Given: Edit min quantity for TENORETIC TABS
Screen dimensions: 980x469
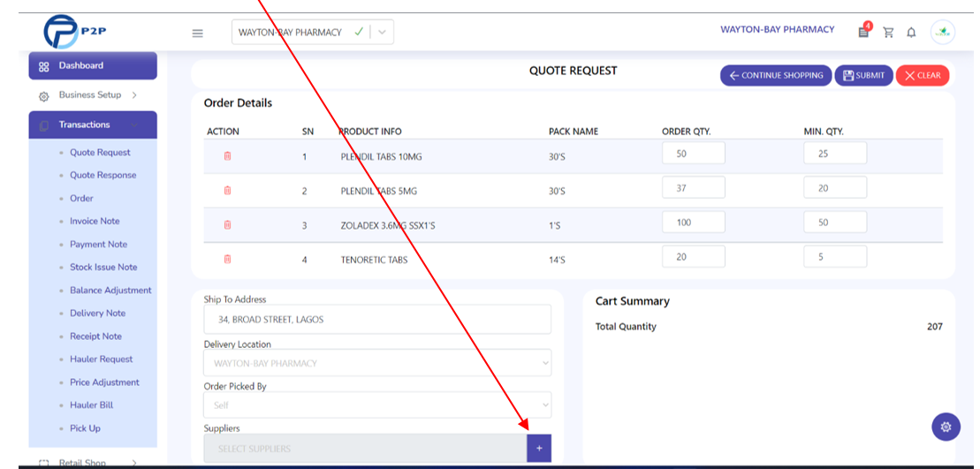Looking at the screenshot, I should (835, 257).
